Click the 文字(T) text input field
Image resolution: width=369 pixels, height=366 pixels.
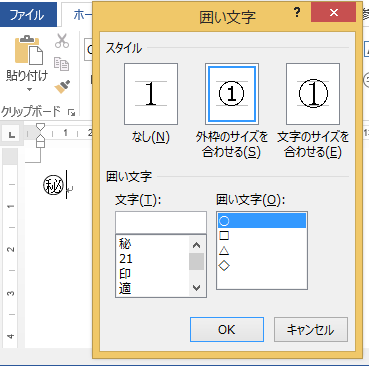point(161,222)
